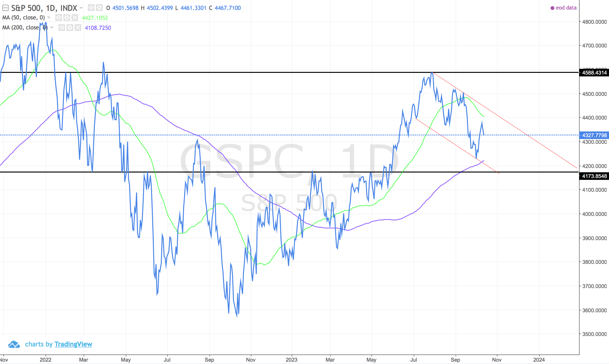Open MA (200, close, 0) dropdown arrow
Viewport: 609px width, 364px height.
click(x=52, y=28)
